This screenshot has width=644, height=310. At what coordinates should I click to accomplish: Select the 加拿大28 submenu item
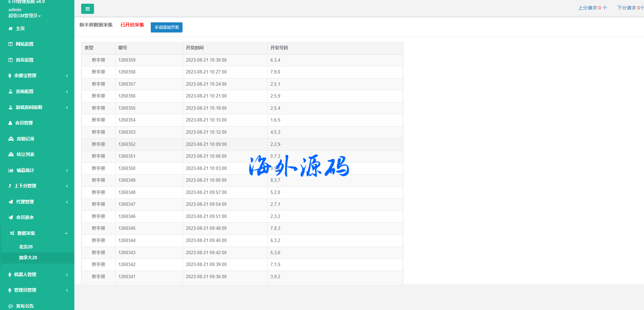click(x=28, y=258)
